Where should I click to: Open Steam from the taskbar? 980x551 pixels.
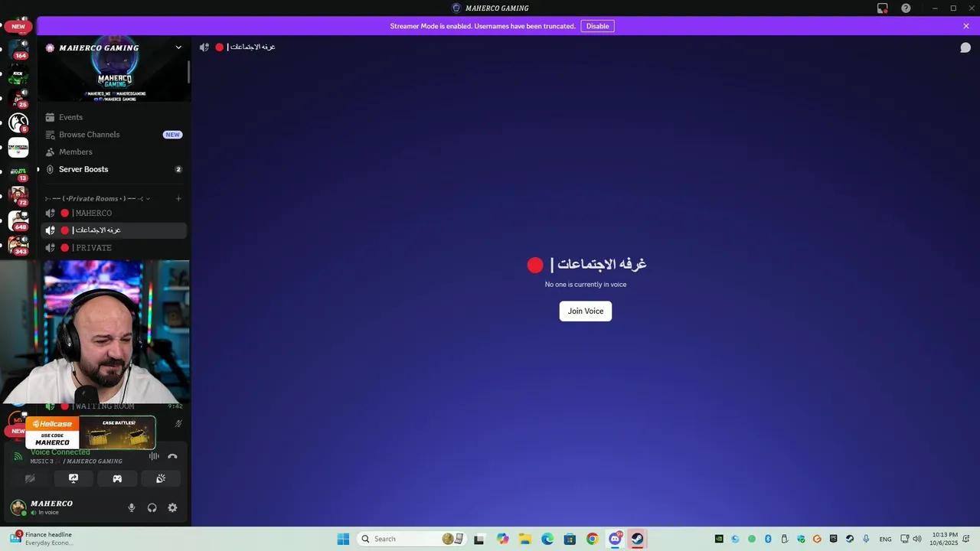[x=637, y=539]
